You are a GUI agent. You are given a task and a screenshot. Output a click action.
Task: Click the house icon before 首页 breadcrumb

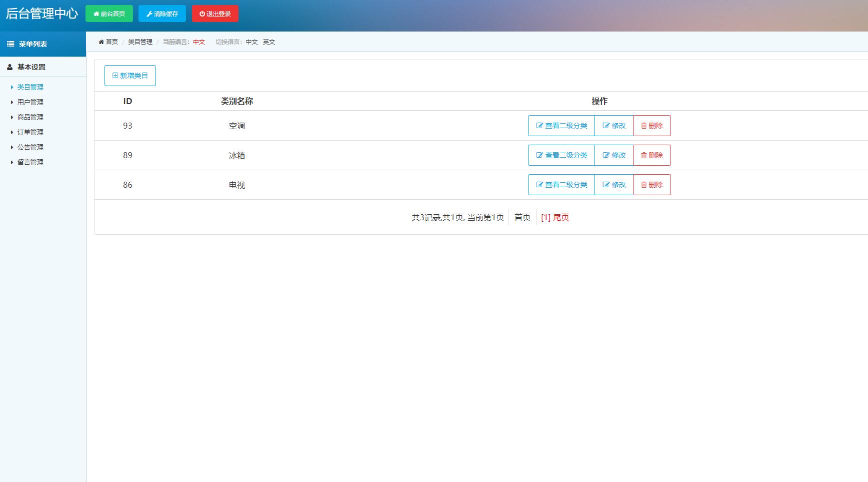point(100,42)
